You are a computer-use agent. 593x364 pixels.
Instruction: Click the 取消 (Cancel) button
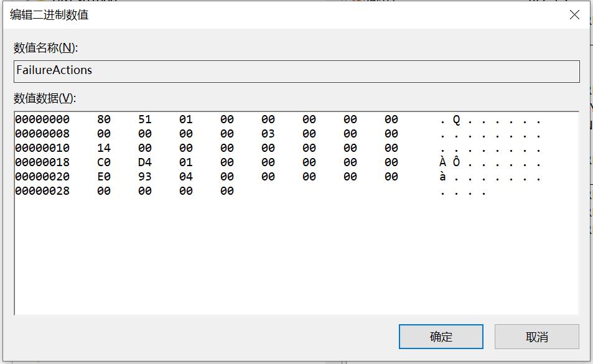pyautogui.click(x=536, y=336)
